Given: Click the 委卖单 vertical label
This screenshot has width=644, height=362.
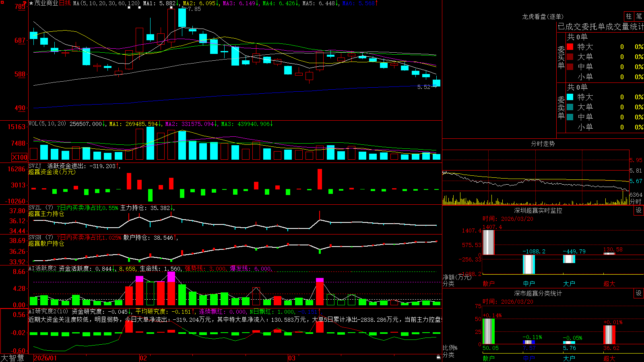Looking at the screenshot, I should 561,107.
